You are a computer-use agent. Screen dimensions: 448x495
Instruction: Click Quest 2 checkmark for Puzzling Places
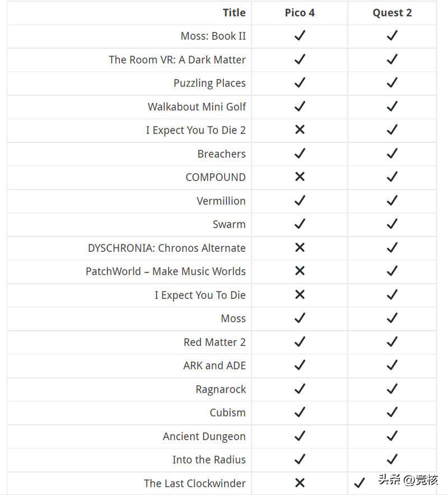click(392, 83)
